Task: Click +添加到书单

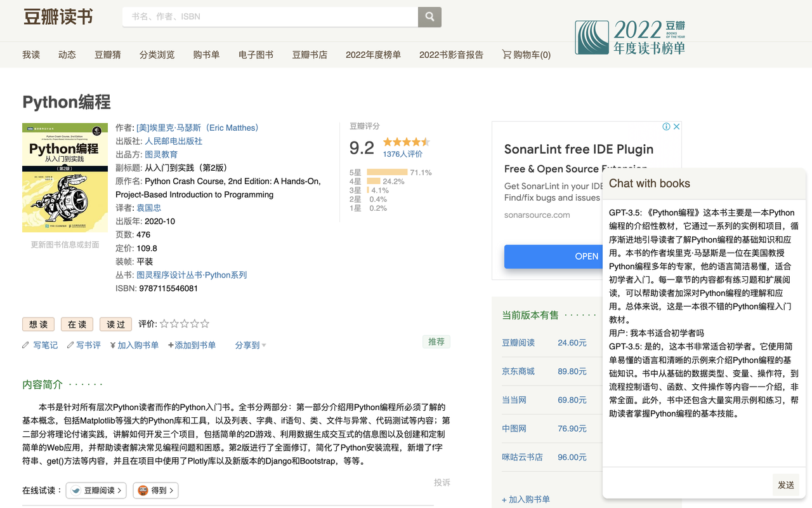Action: [192, 345]
